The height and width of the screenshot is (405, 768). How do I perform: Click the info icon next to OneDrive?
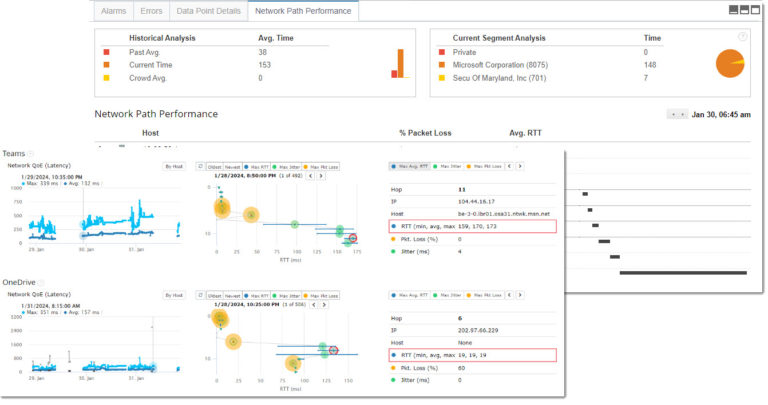point(41,283)
